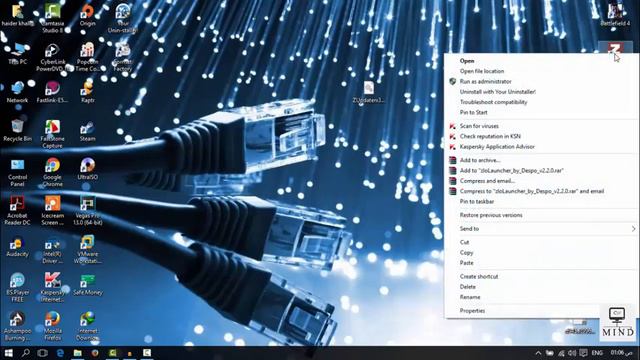Select the Acrobat Reader DC shortcut
The height and width of the screenshot is (360, 640).
[18, 211]
